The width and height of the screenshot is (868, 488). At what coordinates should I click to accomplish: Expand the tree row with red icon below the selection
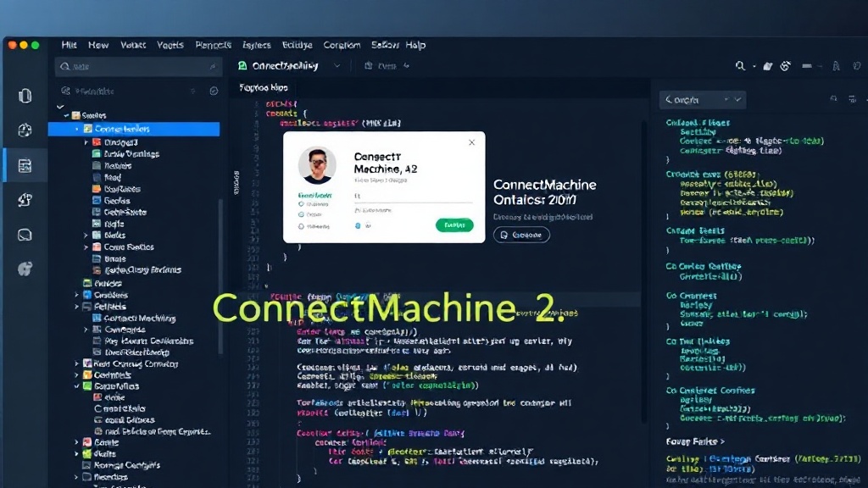86,142
